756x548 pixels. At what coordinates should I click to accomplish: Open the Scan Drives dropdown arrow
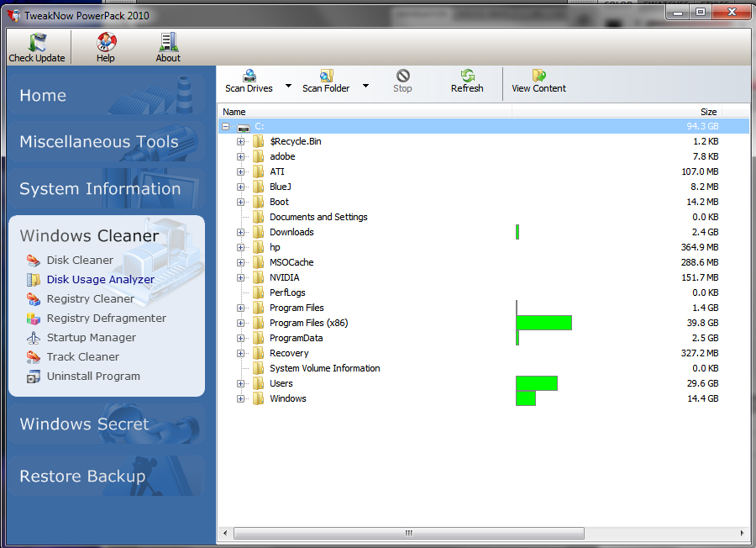[x=288, y=86]
